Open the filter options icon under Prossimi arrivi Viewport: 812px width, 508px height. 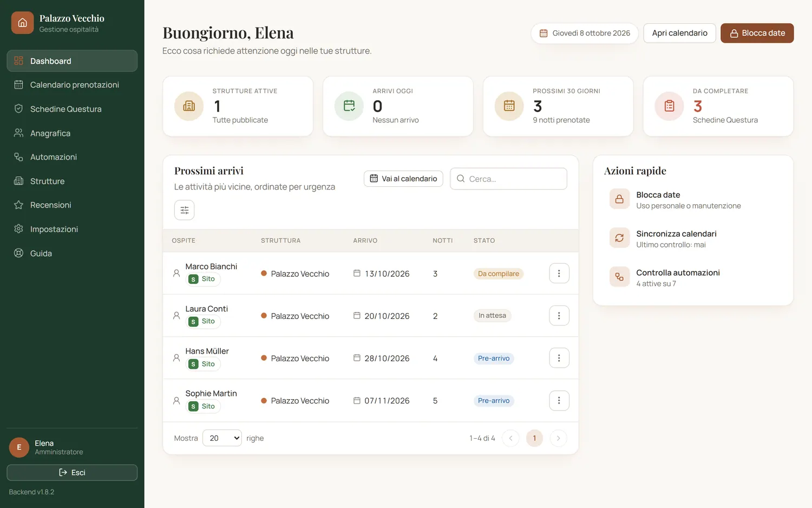[184, 210]
